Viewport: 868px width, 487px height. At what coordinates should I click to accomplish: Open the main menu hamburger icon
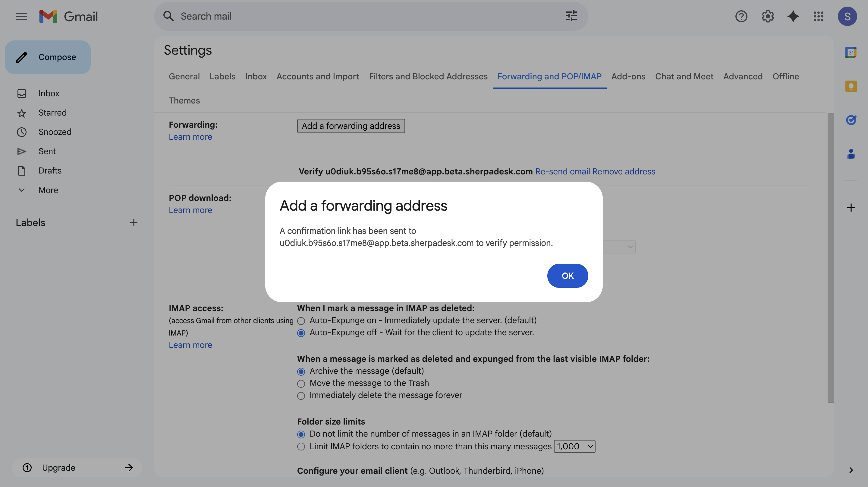[x=22, y=16]
